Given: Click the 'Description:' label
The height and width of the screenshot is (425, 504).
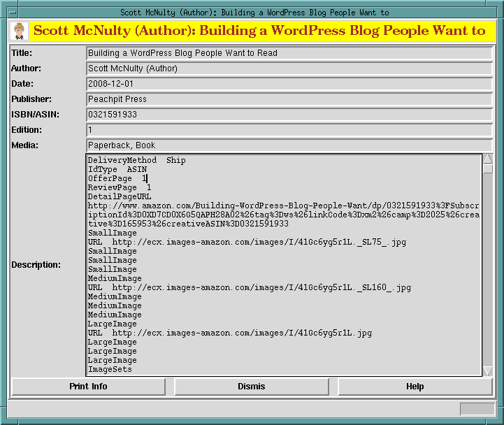Looking at the screenshot, I should (36, 265).
